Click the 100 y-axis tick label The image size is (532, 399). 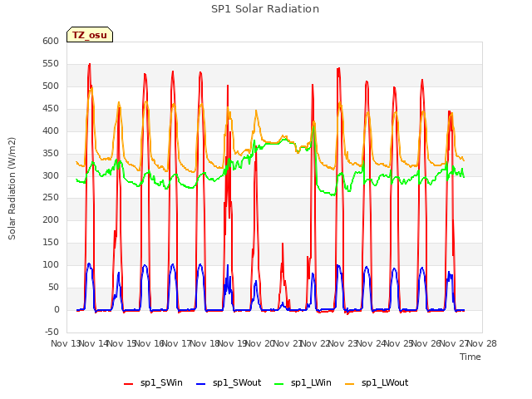point(51,264)
